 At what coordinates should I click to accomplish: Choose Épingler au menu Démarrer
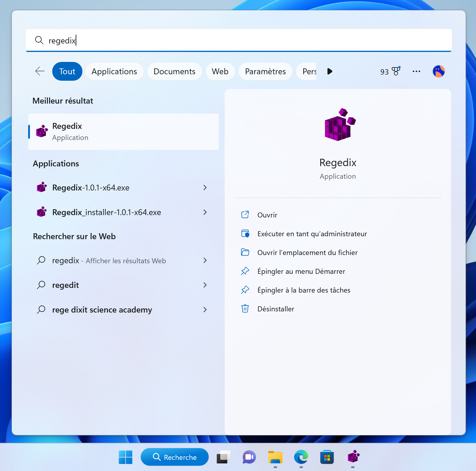[x=301, y=271]
